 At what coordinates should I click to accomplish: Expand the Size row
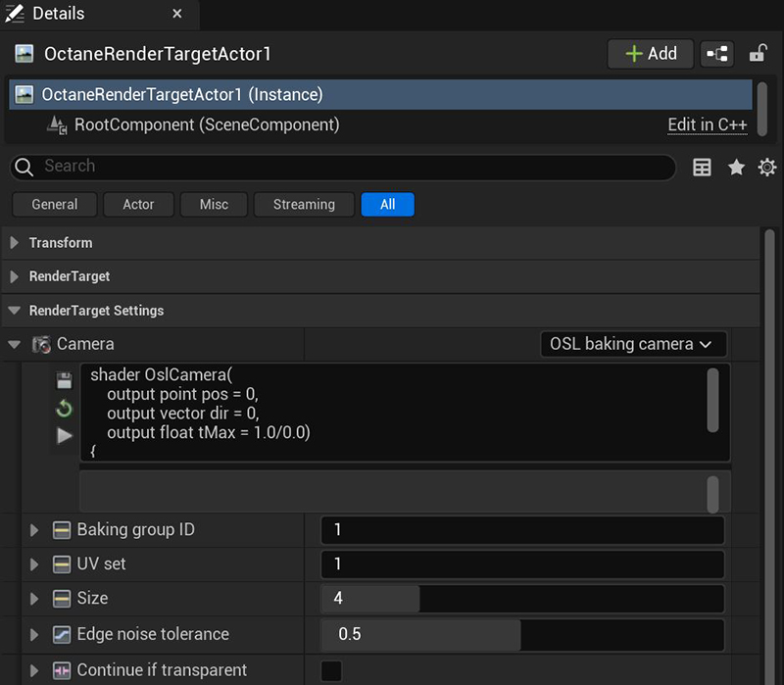[34, 599]
